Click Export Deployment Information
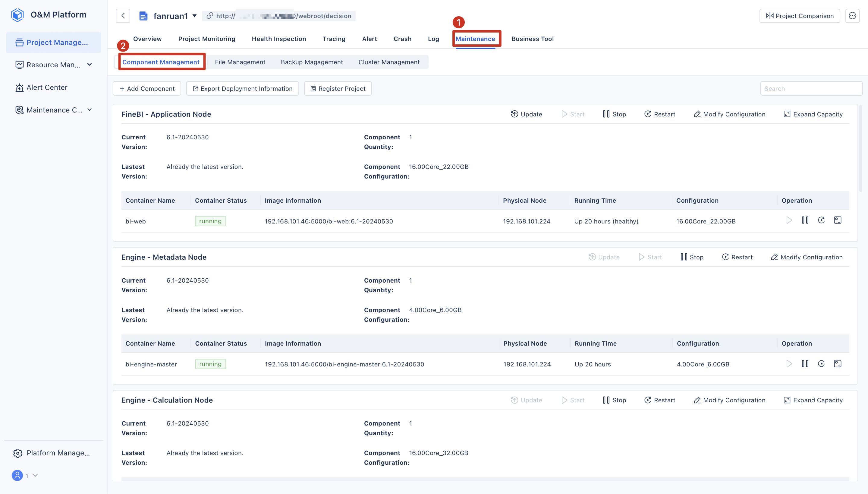 (242, 88)
